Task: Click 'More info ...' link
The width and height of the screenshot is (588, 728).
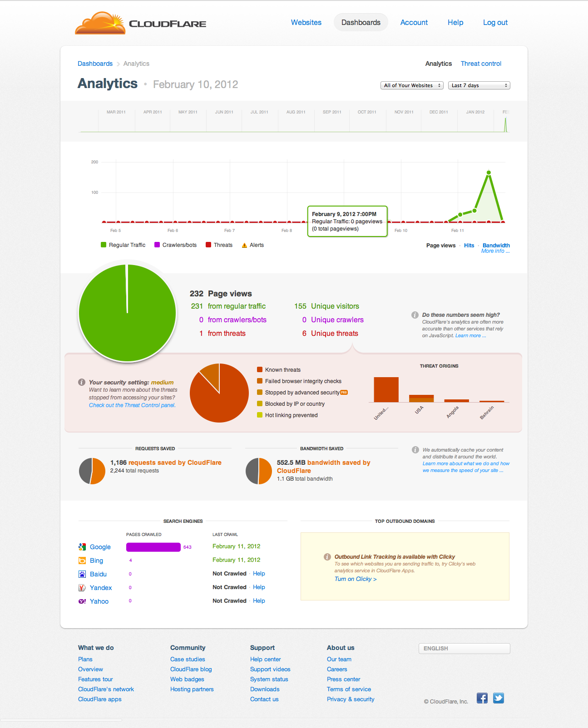Action: (x=495, y=251)
